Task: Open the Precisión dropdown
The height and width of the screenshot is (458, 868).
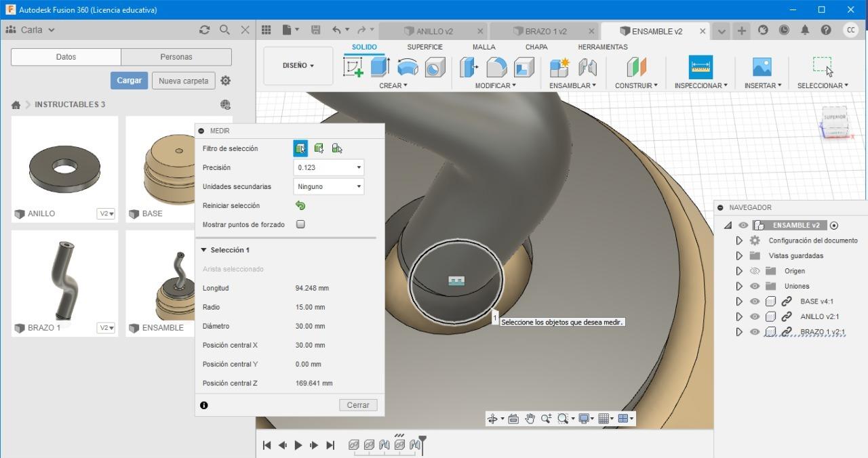Action: pos(329,167)
